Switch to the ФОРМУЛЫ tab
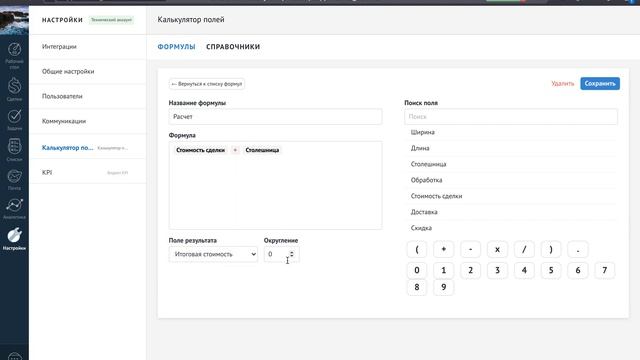 (x=176, y=47)
